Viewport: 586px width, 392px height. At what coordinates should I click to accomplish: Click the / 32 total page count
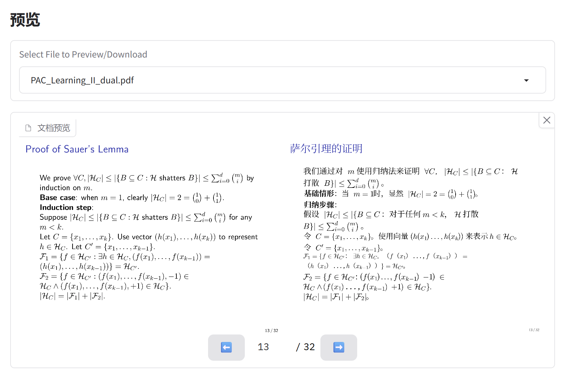(x=305, y=347)
